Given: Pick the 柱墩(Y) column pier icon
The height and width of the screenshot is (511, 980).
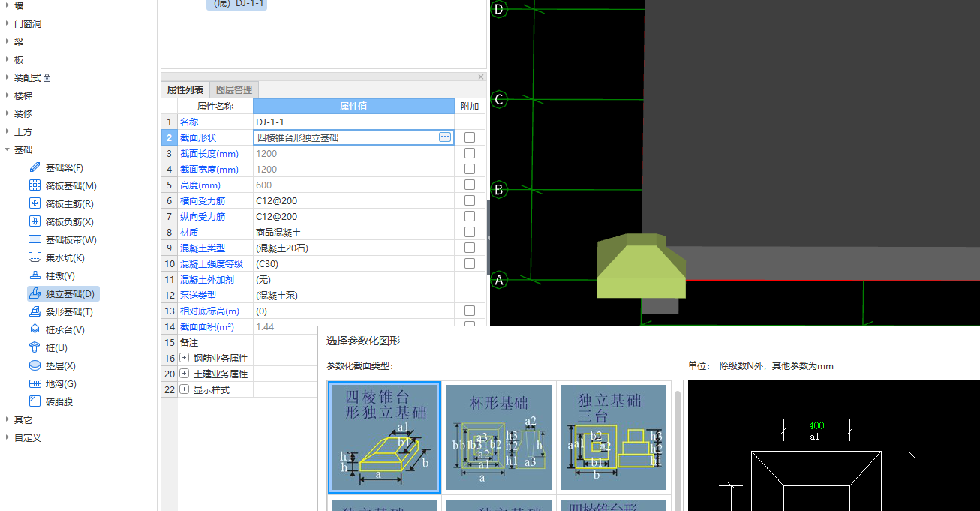Looking at the screenshot, I should [x=35, y=275].
